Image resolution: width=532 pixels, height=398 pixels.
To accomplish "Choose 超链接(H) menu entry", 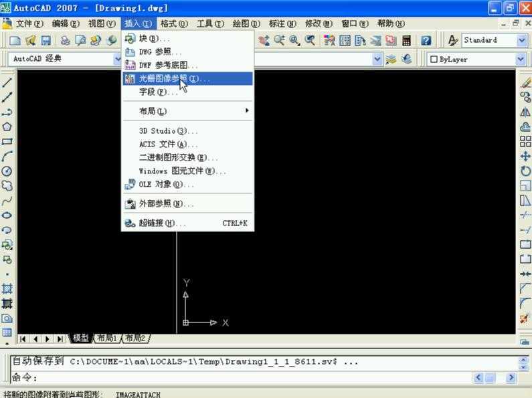I will pyautogui.click(x=187, y=223).
